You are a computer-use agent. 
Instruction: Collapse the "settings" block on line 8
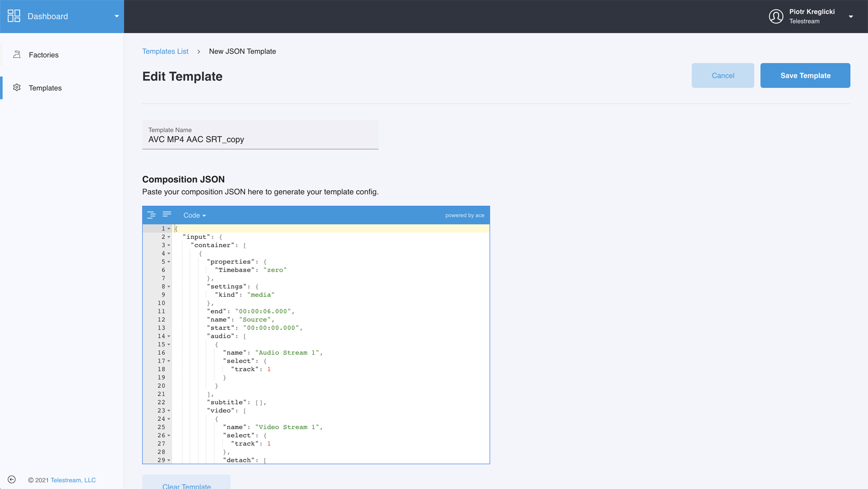click(169, 286)
